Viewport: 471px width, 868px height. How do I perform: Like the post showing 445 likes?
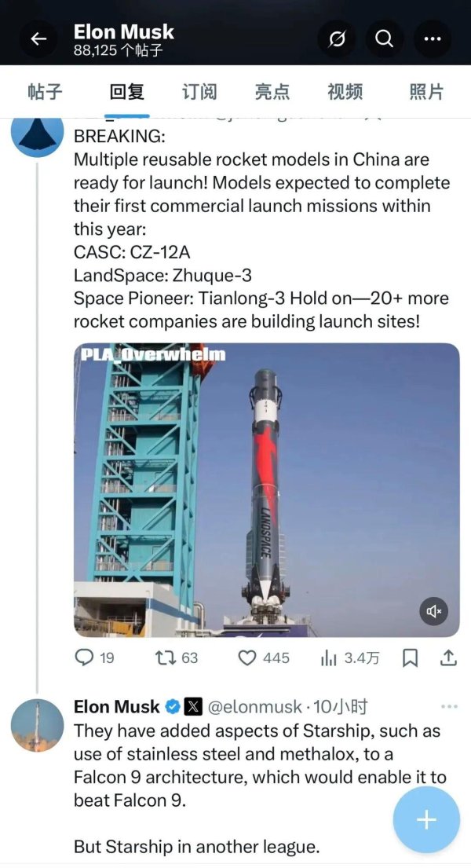[248, 657]
